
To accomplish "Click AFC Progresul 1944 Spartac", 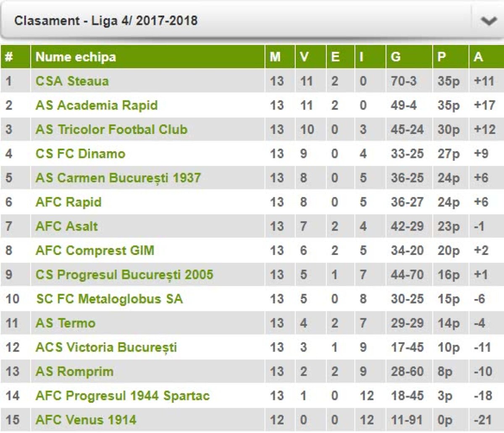I will coord(123,396).
